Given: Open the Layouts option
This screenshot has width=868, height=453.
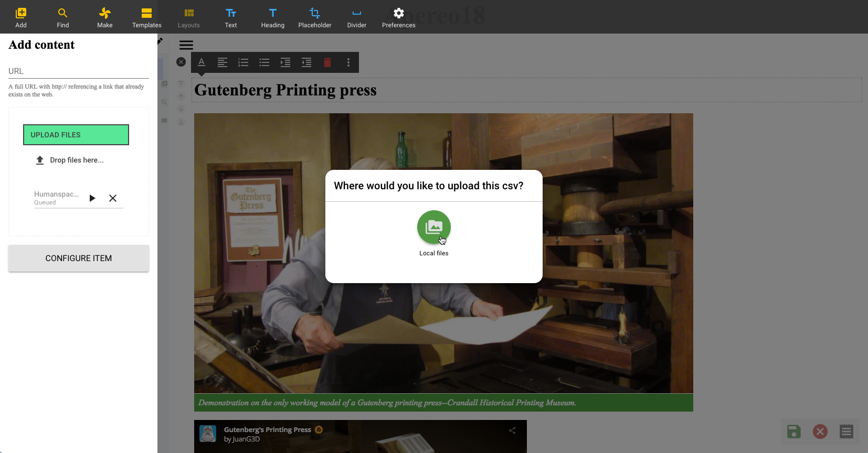Looking at the screenshot, I should click(189, 17).
